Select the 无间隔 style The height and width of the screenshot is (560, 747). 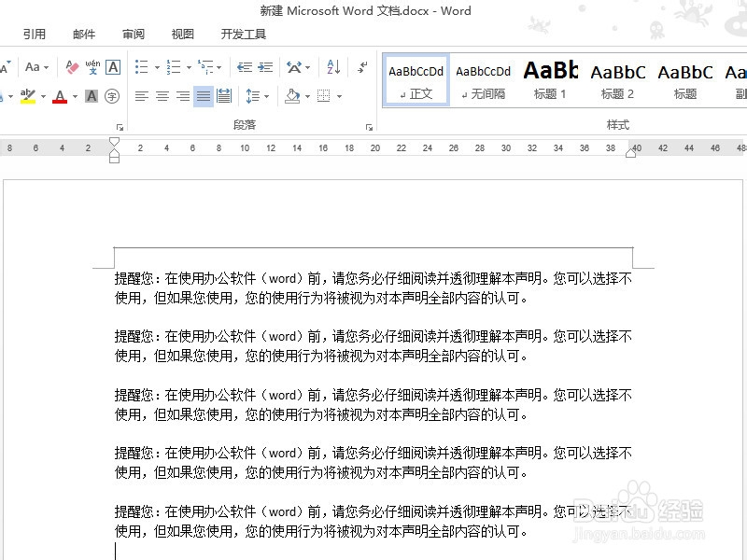tap(483, 80)
